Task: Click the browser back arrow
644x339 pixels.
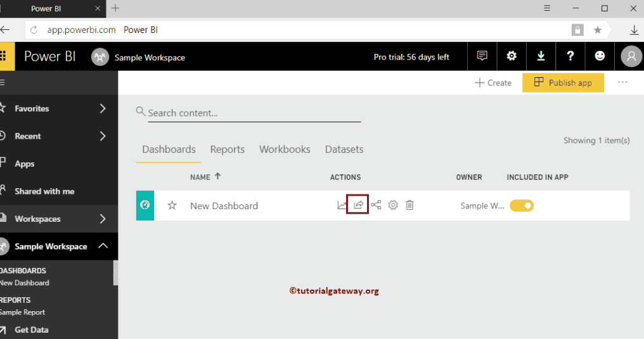Action: tap(5, 30)
